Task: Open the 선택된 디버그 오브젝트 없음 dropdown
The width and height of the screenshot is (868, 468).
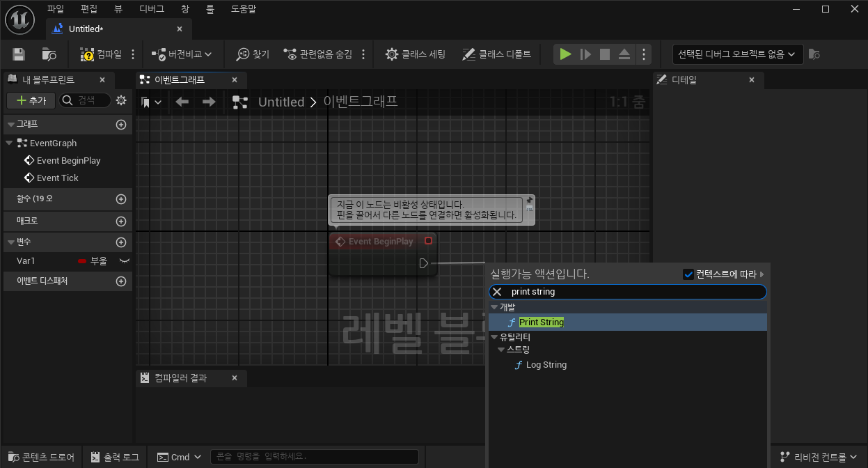Action: click(738, 54)
